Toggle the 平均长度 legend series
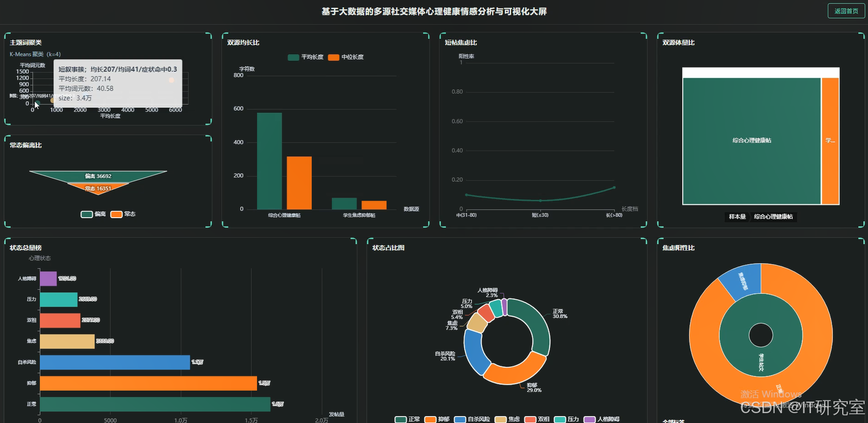The height and width of the screenshot is (423, 868). point(305,57)
